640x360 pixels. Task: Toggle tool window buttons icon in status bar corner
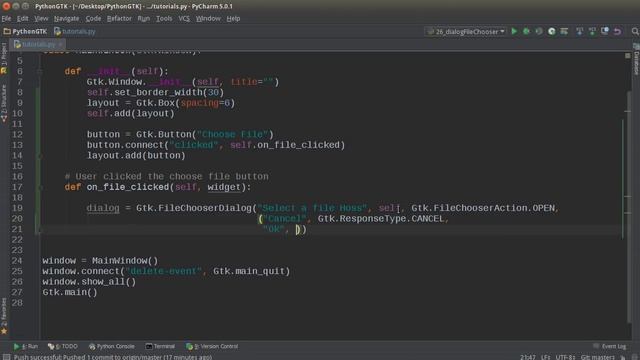6,357
